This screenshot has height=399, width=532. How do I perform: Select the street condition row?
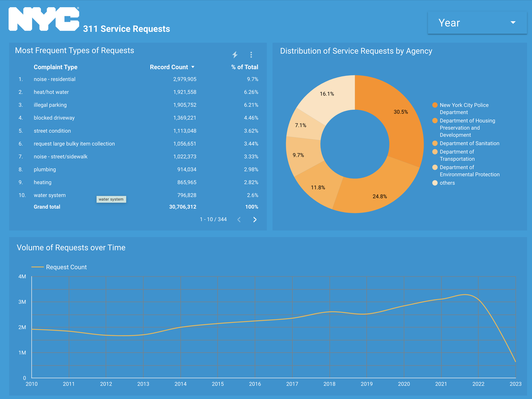pyautogui.click(x=138, y=131)
